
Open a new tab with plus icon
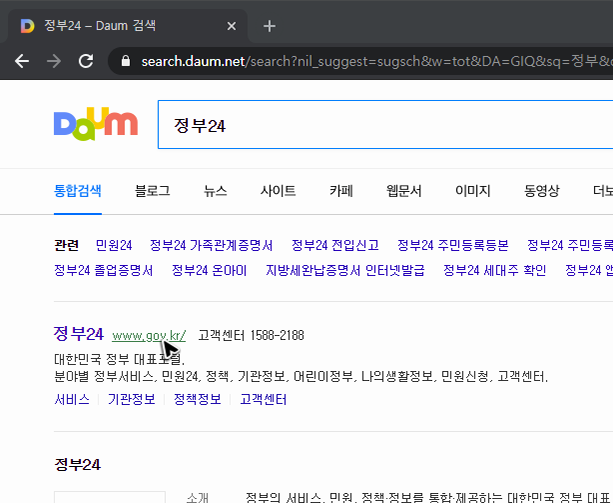[269, 26]
